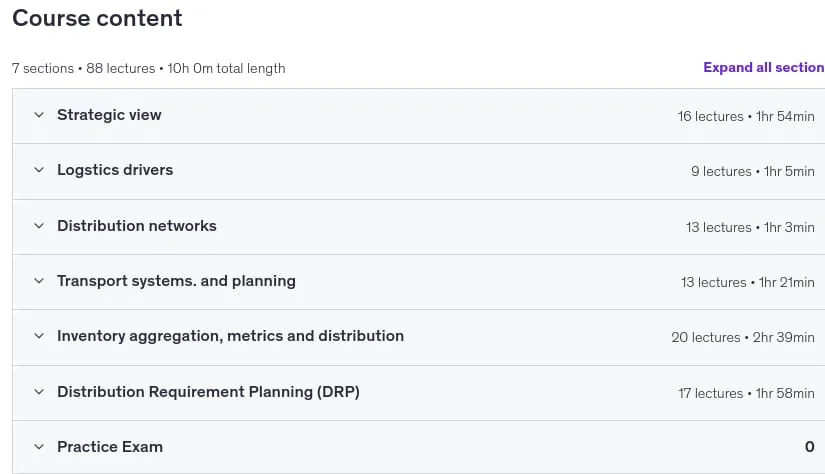The height and width of the screenshot is (474, 825).
Task: Open the Logstics drivers section title
Action: pos(115,170)
